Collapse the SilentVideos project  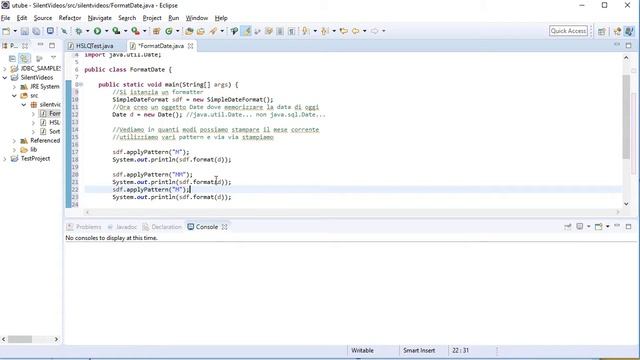point(5,78)
